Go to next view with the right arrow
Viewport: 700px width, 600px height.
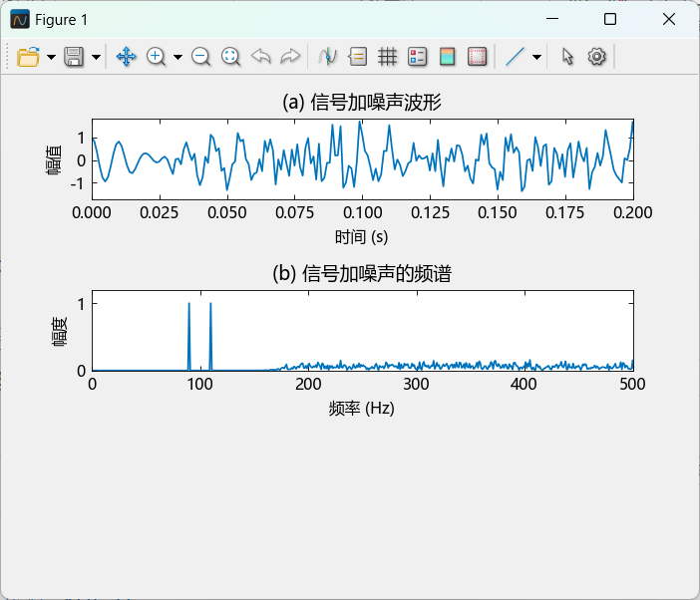(290, 57)
